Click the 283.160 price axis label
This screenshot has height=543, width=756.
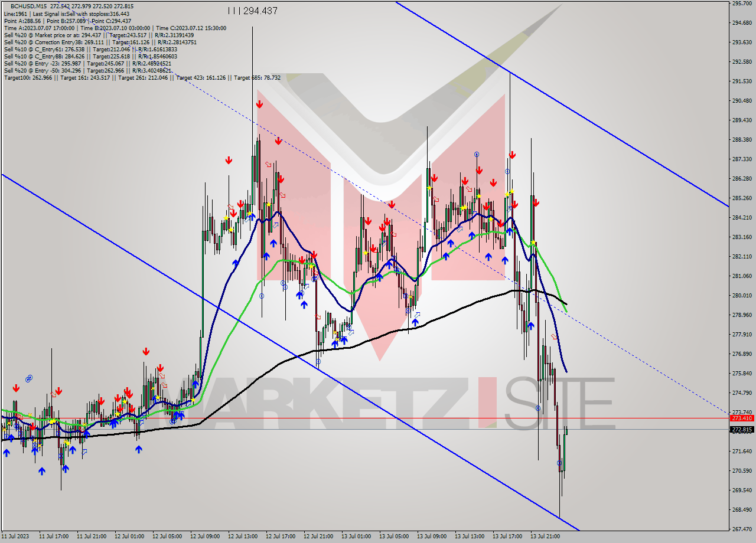coord(742,237)
